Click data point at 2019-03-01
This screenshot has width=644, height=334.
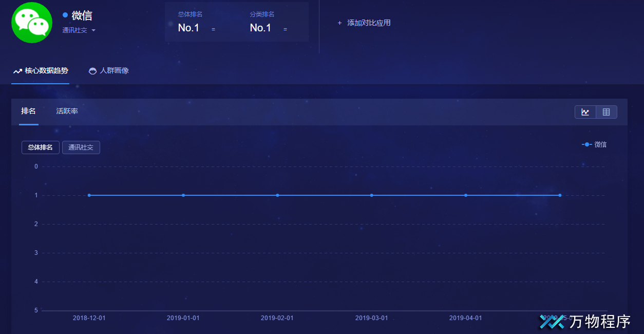(x=372, y=195)
